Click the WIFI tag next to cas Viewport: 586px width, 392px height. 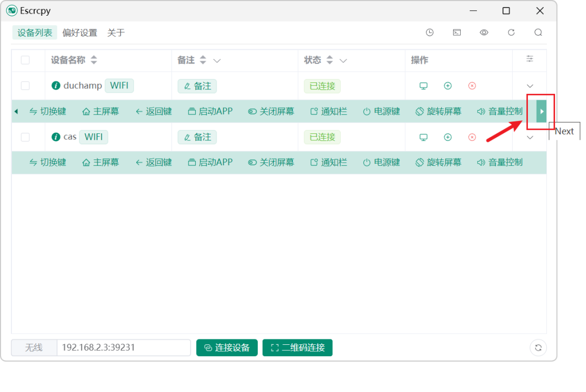pyautogui.click(x=93, y=137)
